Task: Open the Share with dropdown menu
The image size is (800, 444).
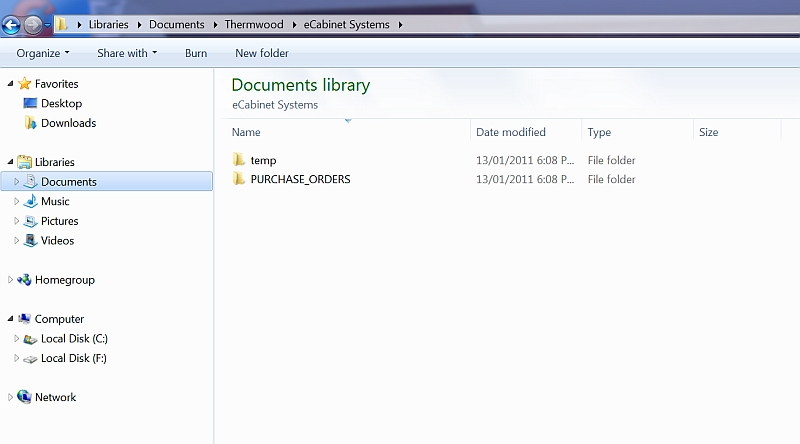Action: click(127, 53)
